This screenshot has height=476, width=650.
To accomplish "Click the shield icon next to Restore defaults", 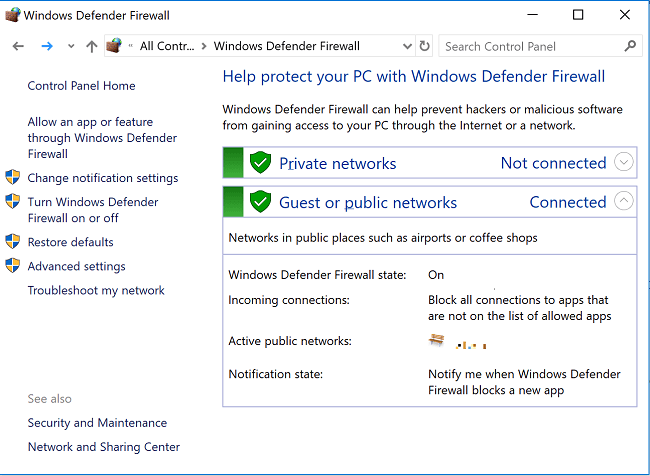I will coord(13,242).
